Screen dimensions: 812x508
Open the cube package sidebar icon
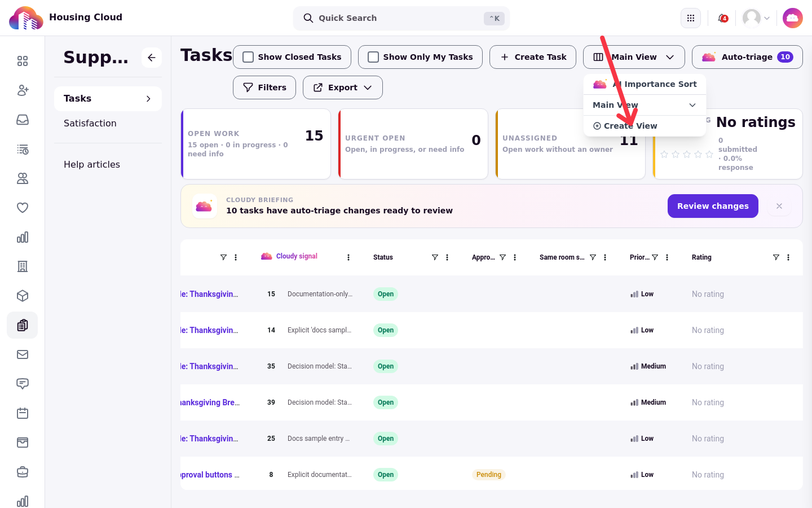click(x=23, y=296)
